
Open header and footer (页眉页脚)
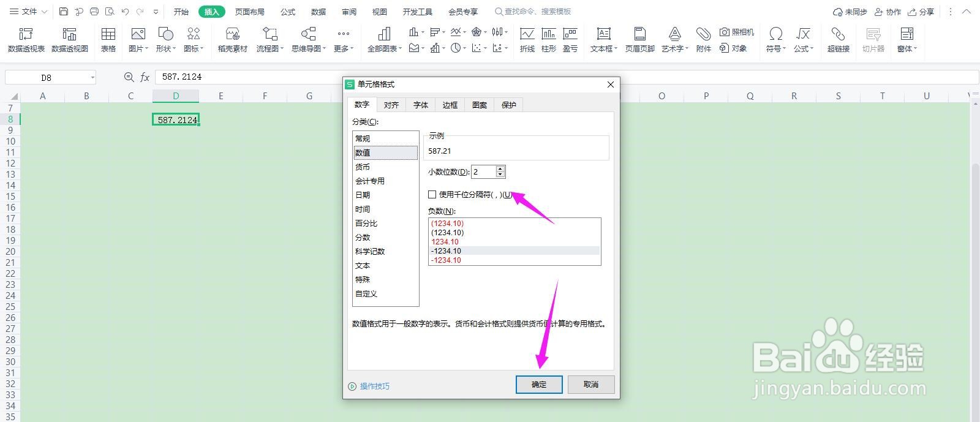640,40
